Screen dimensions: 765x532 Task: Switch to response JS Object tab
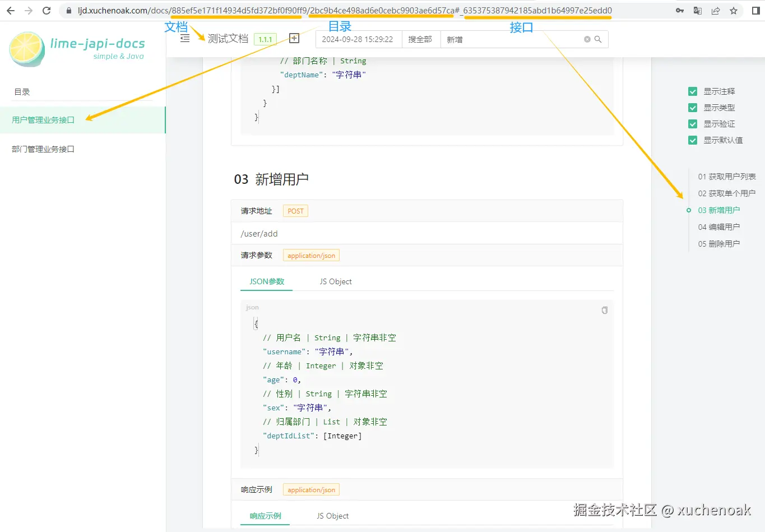tap(333, 516)
